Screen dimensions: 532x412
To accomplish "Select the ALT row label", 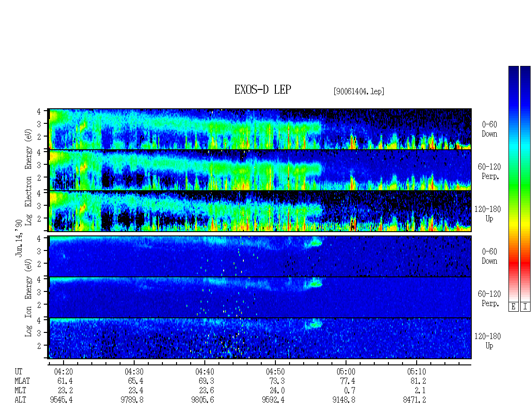I will pos(20,400).
